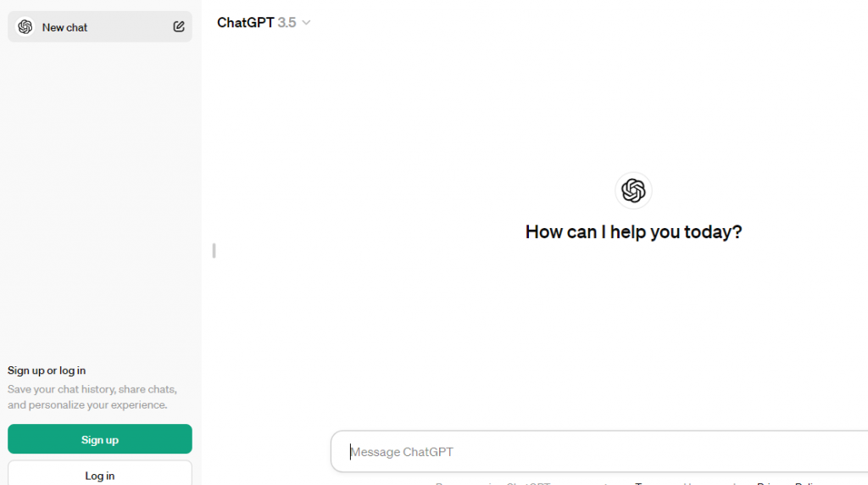This screenshot has width=868, height=485.
Task: Open the Privacy Policy link at the bottom
Action: pyautogui.click(x=787, y=483)
